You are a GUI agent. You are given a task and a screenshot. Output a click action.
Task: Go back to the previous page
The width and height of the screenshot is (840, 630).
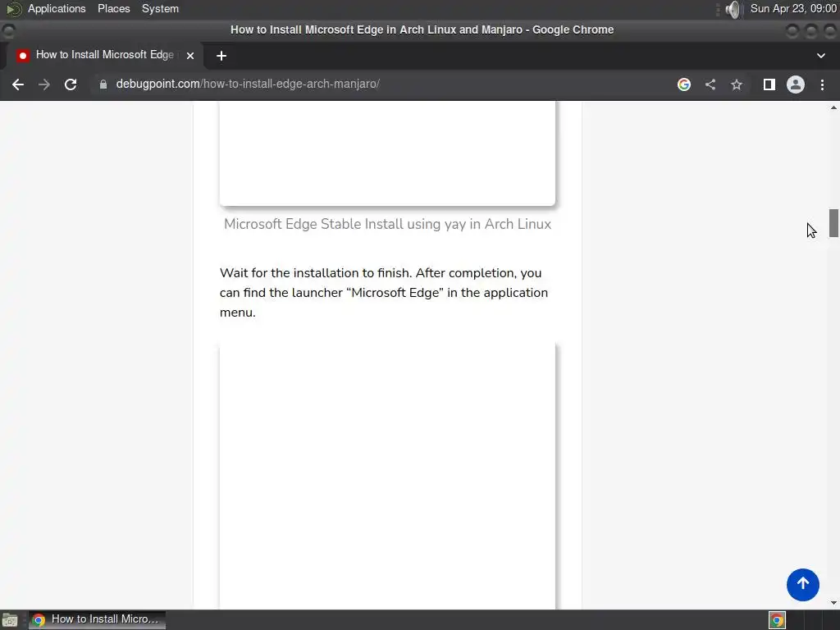(x=18, y=84)
